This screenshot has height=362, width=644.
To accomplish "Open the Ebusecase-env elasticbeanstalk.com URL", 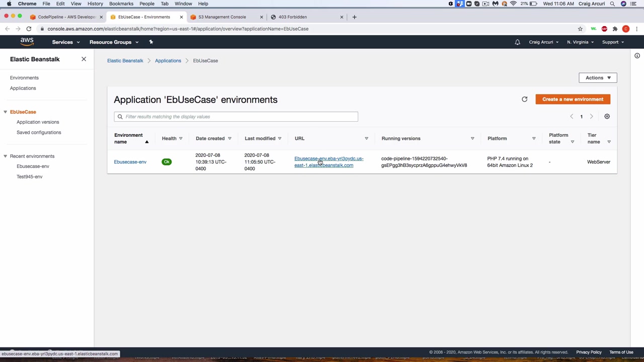I will pyautogui.click(x=329, y=162).
